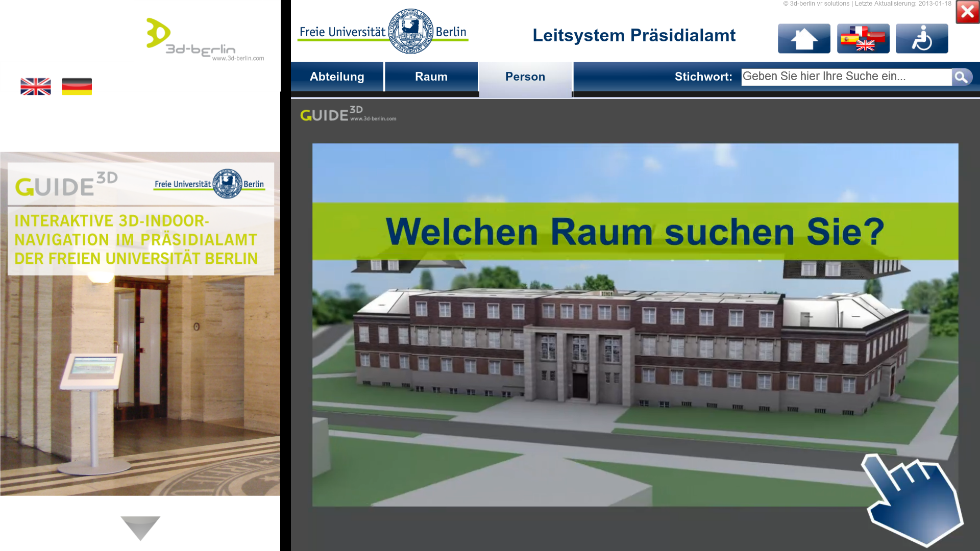
Task: Click the Freie Universität Berlin header logo
Action: click(x=383, y=32)
